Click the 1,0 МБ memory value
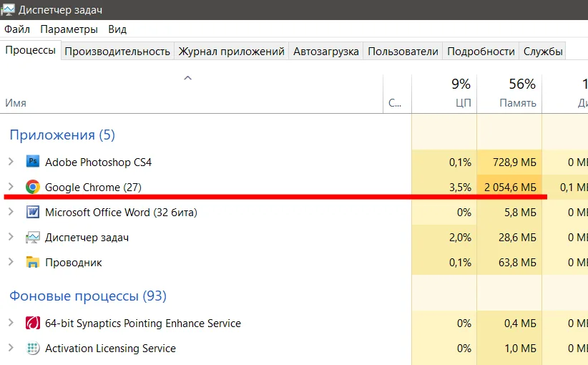588x365 pixels. coord(520,349)
